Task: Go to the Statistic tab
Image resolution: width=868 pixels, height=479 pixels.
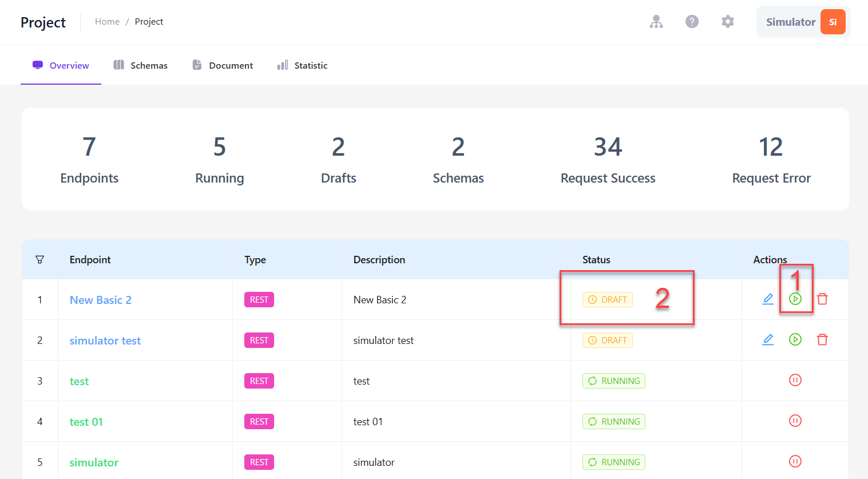Action: tap(302, 65)
